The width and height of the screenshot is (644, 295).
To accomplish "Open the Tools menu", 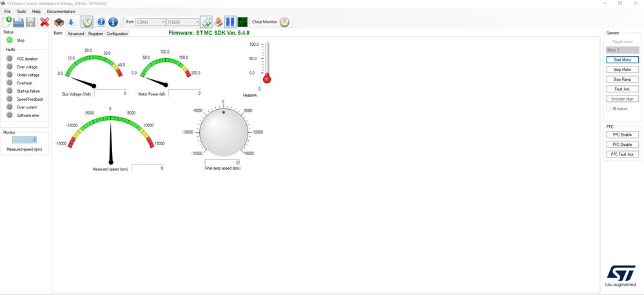I will point(21,12).
